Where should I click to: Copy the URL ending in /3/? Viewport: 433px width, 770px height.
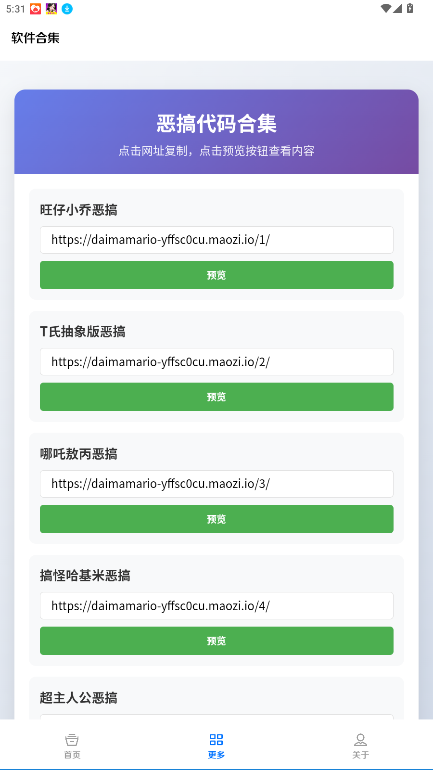(x=216, y=484)
